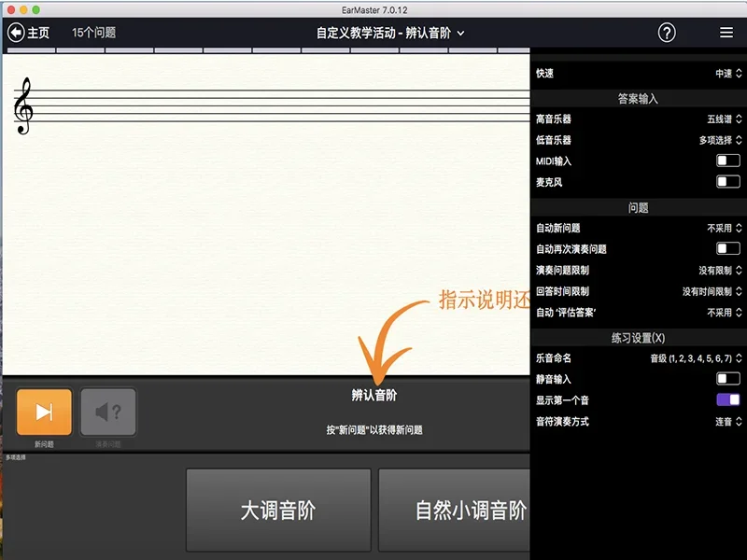Click the replay question speaker button

108,412
